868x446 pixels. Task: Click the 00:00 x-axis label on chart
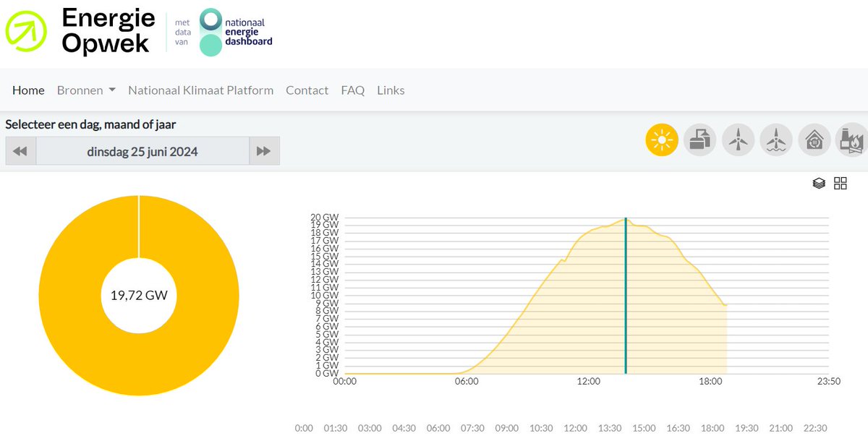click(x=344, y=382)
